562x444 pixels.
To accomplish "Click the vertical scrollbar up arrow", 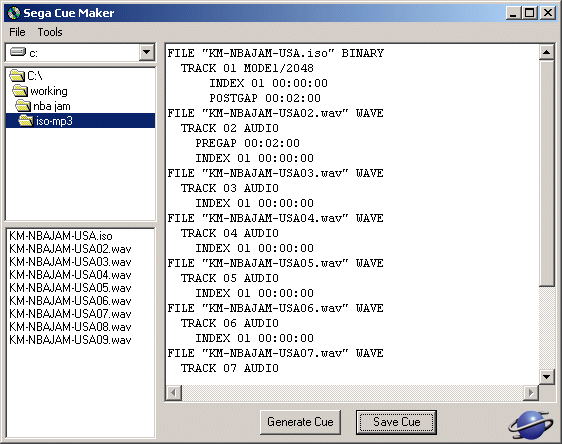I will coord(547,53).
